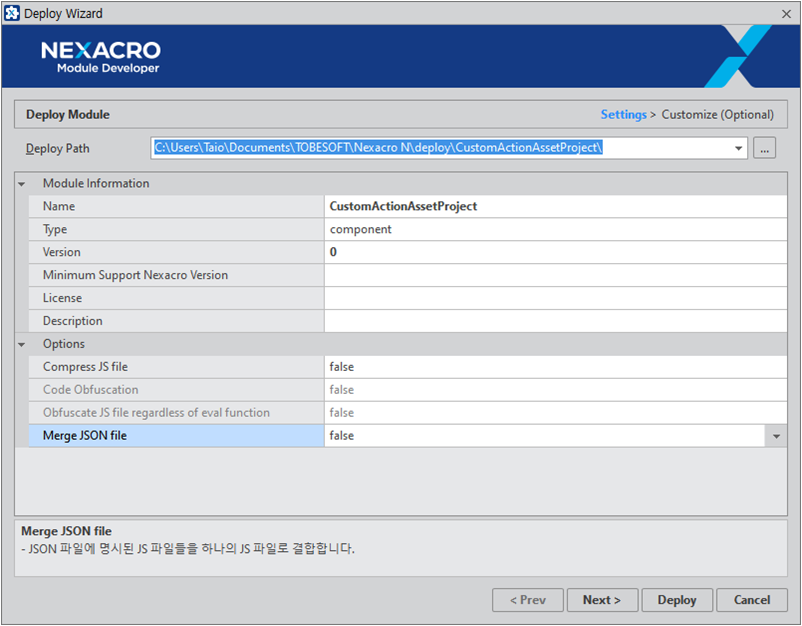Image resolution: width=802 pixels, height=626 pixels.
Task: Click the Minimum Support Nexacro Version field
Action: (x=555, y=276)
